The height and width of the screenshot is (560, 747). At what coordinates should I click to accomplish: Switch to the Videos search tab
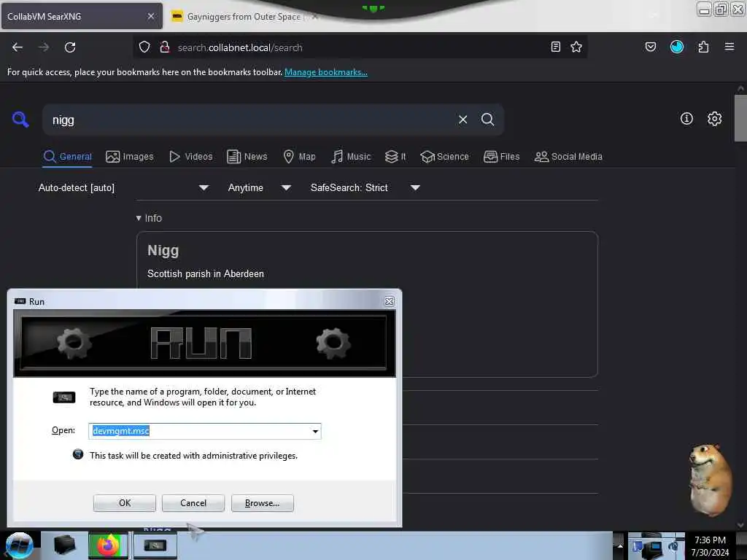pos(191,157)
